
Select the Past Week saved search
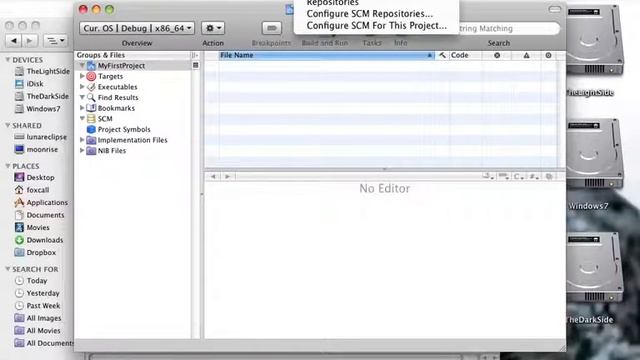tap(38, 305)
